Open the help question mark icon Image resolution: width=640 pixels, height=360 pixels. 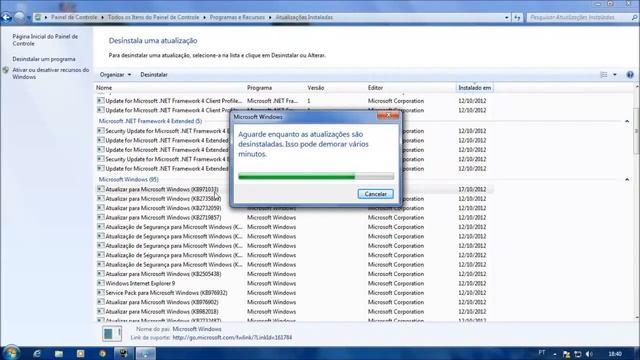pyautogui.click(x=630, y=75)
